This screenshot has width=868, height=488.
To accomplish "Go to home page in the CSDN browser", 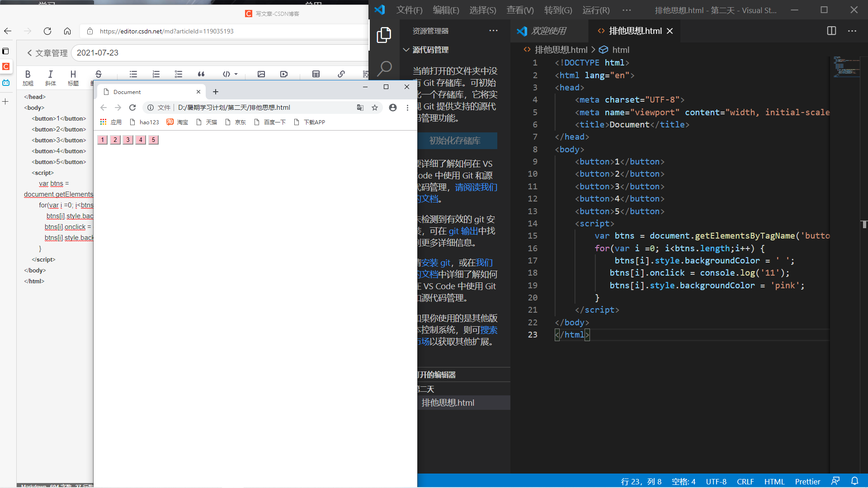I will pyautogui.click(x=67, y=31).
